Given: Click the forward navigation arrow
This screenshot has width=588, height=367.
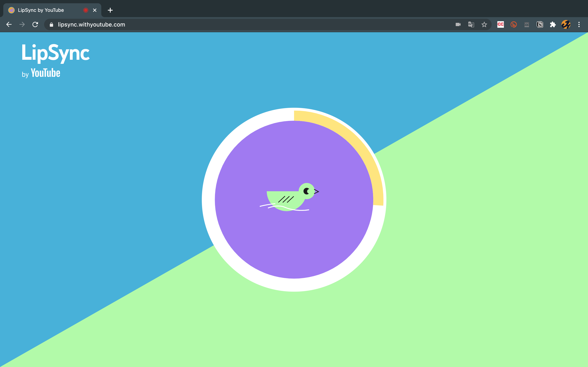Looking at the screenshot, I should 22,24.
